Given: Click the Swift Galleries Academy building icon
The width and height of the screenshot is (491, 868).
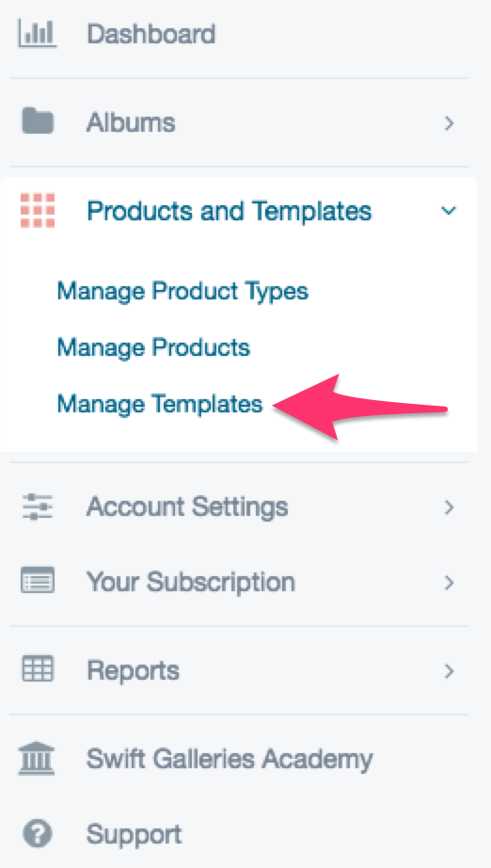Looking at the screenshot, I should point(37,759).
